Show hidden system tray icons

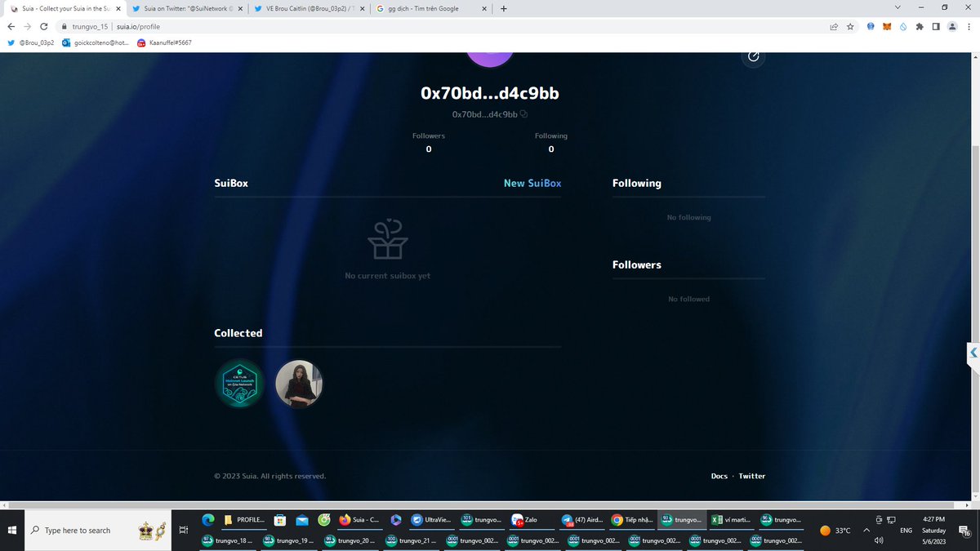click(866, 530)
